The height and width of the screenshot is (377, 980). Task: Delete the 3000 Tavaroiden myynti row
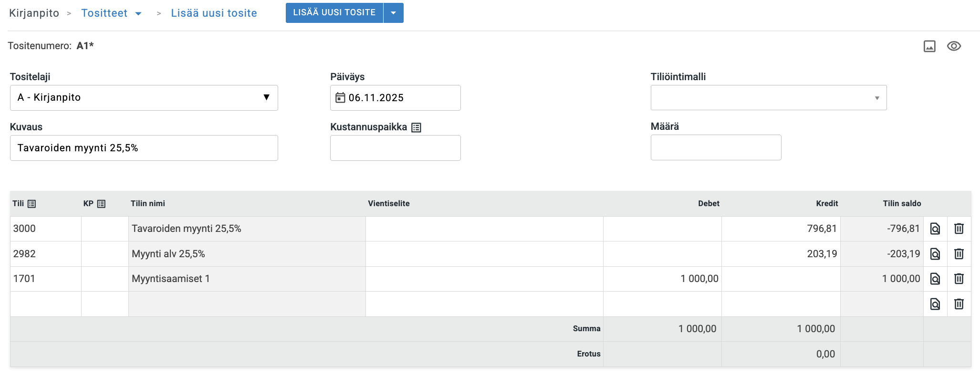[959, 229]
